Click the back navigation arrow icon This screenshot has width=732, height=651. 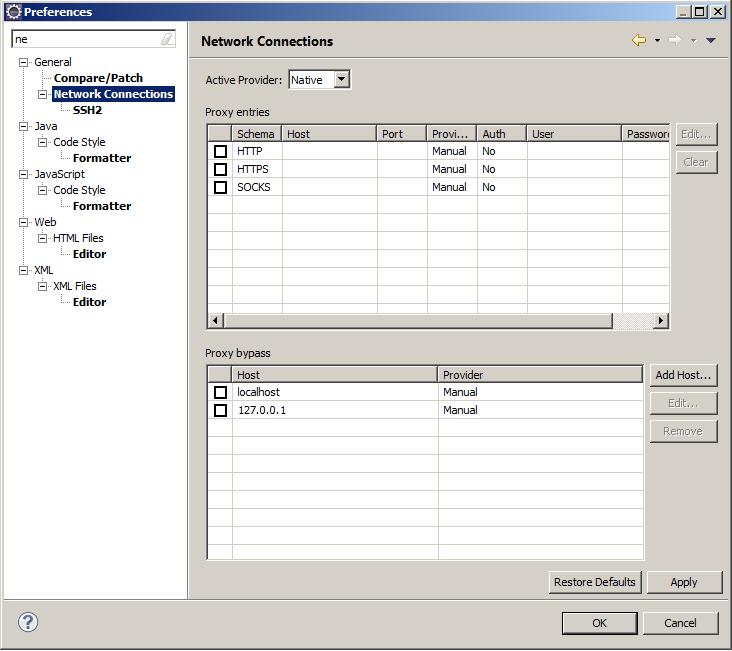click(x=639, y=41)
